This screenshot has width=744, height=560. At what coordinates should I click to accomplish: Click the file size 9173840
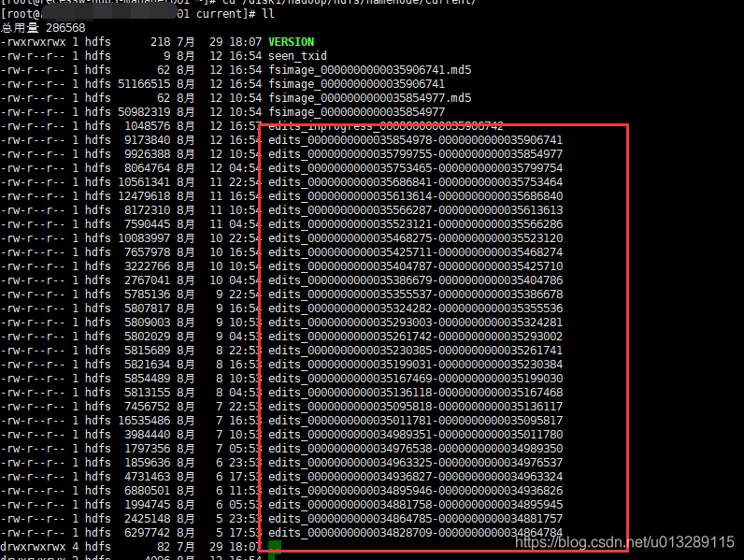pyautogui.click(x=147, y=140)
